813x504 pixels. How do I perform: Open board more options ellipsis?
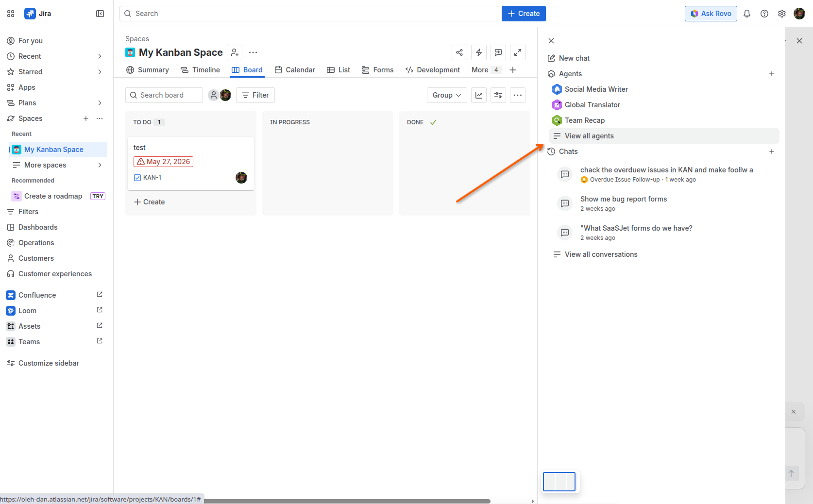[518, 95]
